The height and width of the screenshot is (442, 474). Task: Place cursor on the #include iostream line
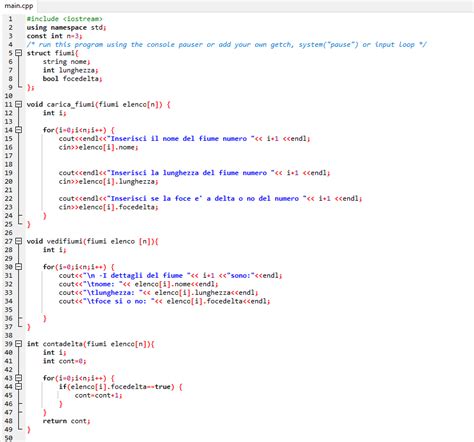(65, 19)
